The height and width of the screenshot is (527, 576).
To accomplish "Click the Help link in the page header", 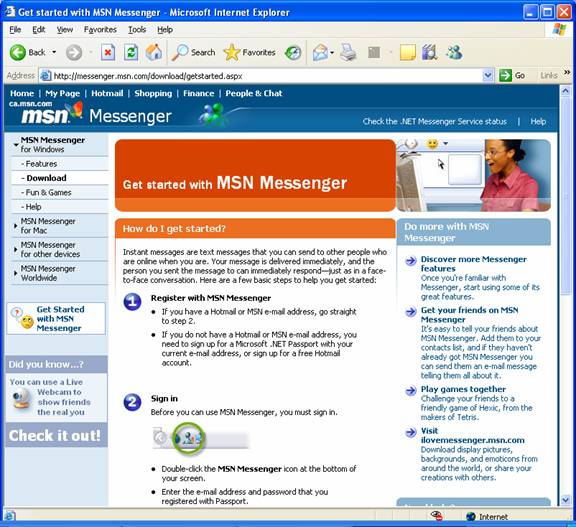I will (x=538, y=122).
